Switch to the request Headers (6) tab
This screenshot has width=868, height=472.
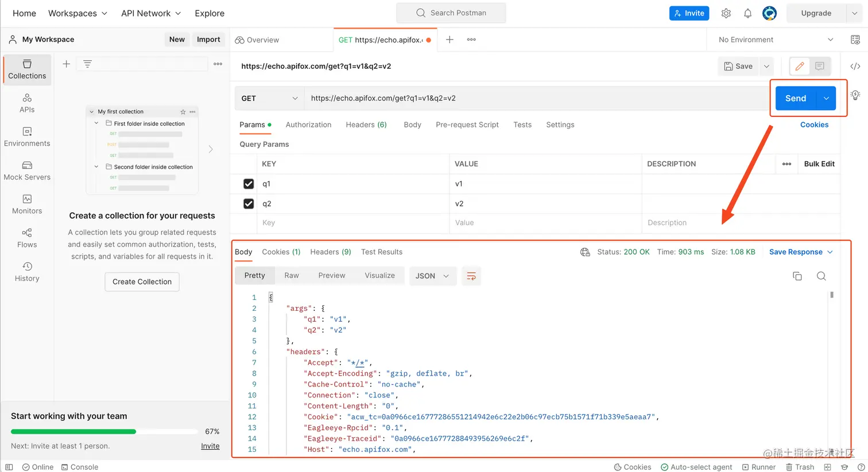366,124
